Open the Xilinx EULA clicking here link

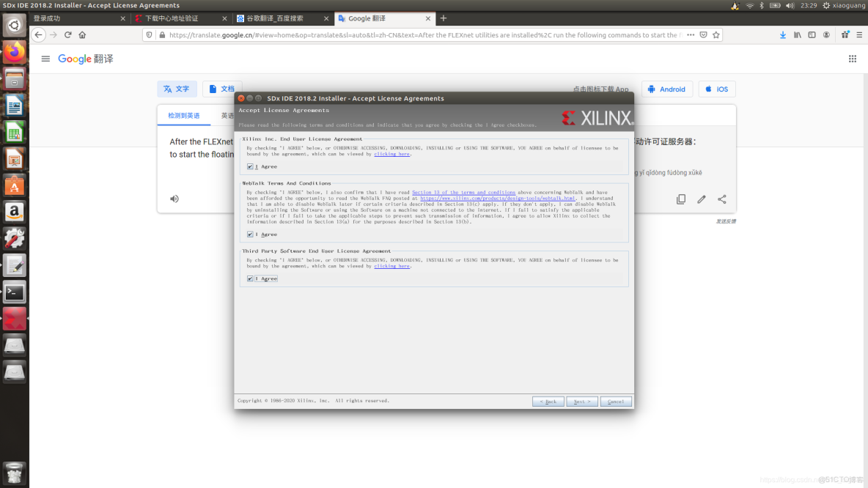point(392,155)
